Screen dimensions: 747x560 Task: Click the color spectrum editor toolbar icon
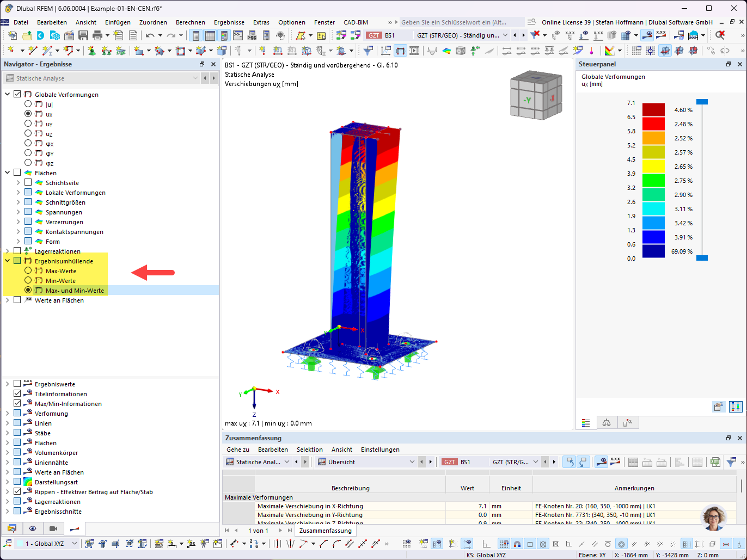coord(609,51)
